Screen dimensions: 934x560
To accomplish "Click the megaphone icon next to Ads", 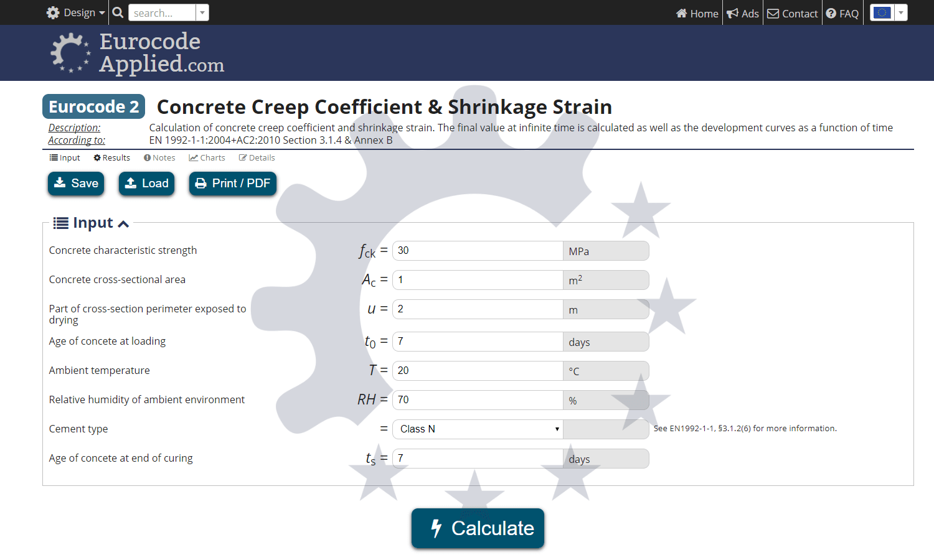I will pos(732,13).
